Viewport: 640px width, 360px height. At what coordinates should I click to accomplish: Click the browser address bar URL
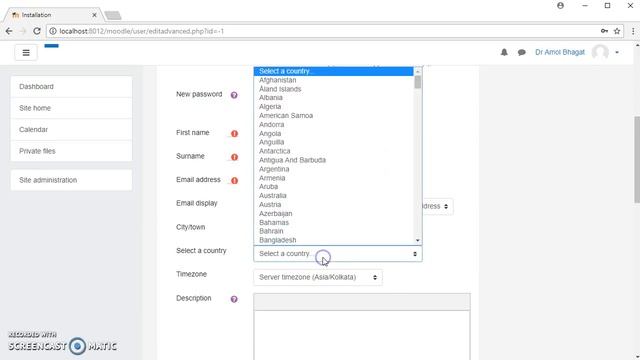pos(142,31)
